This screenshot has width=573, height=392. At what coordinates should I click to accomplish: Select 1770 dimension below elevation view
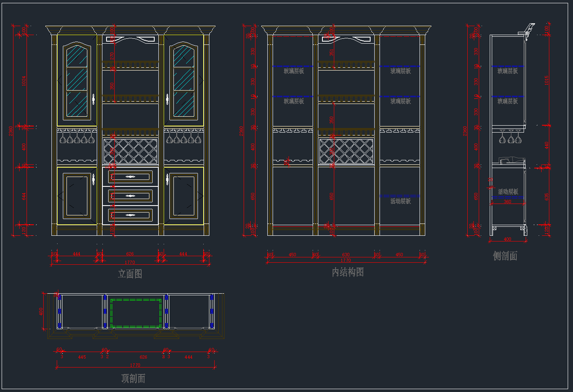130,262
